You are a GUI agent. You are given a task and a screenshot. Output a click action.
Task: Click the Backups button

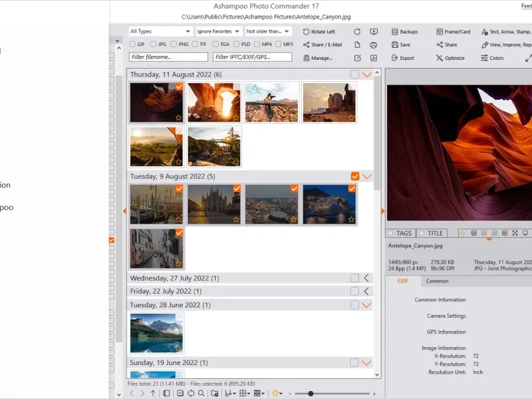click(404, 32)
